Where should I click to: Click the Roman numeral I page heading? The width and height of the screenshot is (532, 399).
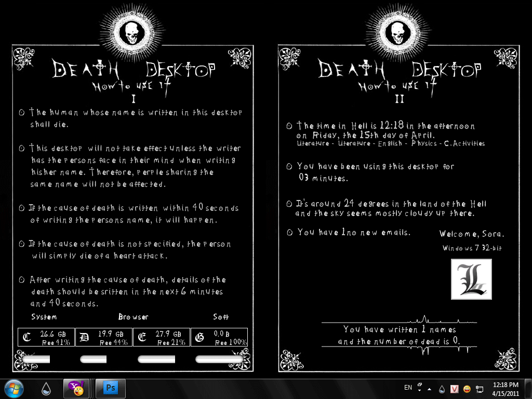134,99
